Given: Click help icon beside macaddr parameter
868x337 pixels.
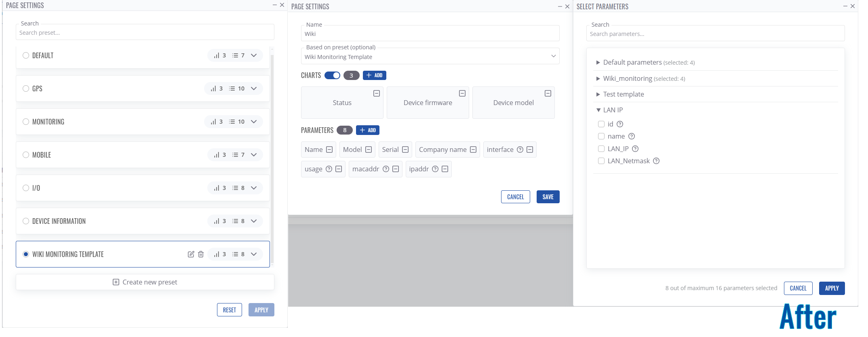Looking at the screenshot, I should pos(386,169).
